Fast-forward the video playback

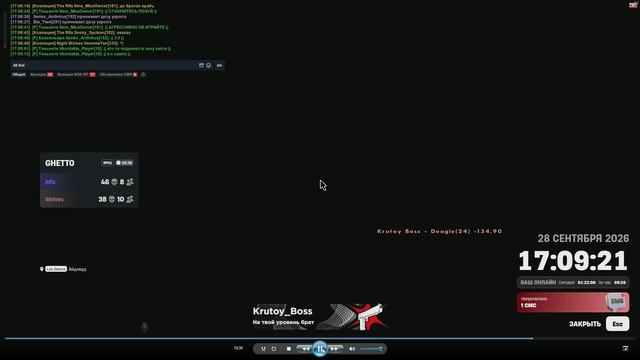(x=334, y=349)
